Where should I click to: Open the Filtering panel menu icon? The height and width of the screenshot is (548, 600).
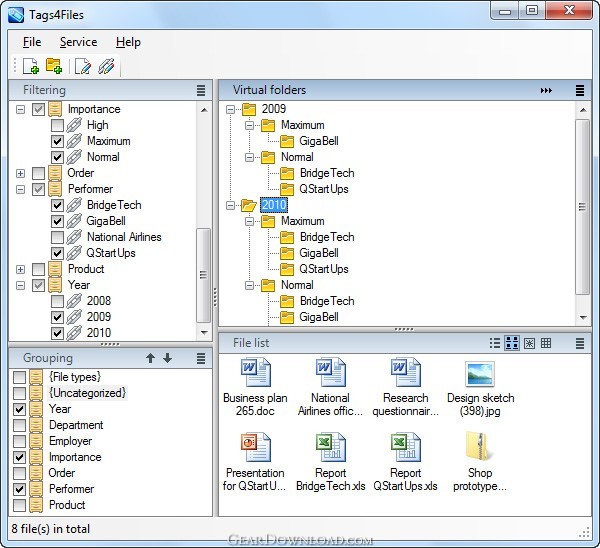(x=201, y=90)
